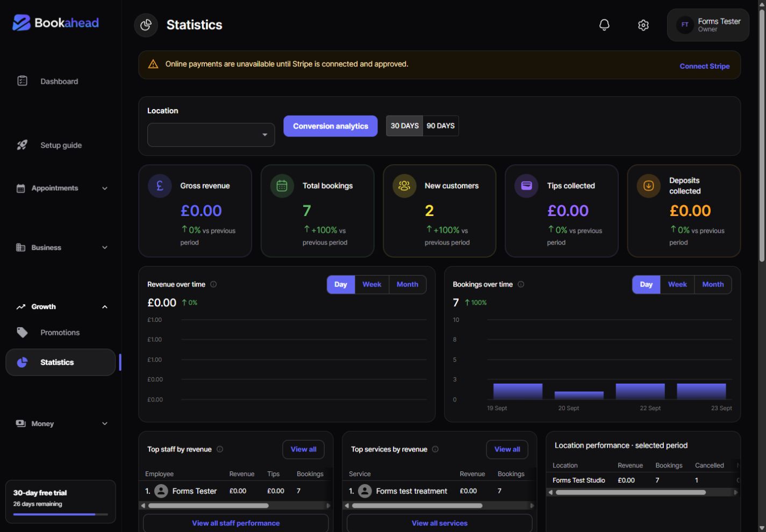Click View all staff performance

click(236, 523)
